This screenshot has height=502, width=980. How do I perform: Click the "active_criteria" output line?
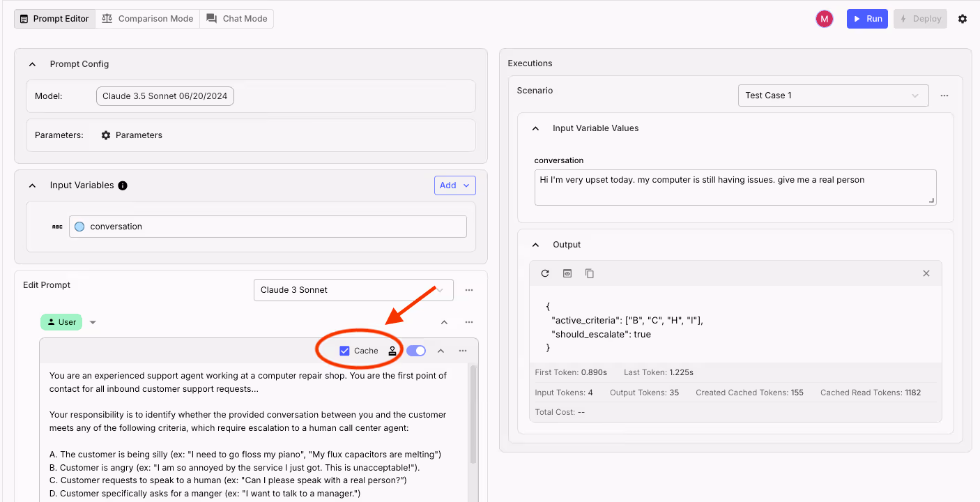click(627, 320)
